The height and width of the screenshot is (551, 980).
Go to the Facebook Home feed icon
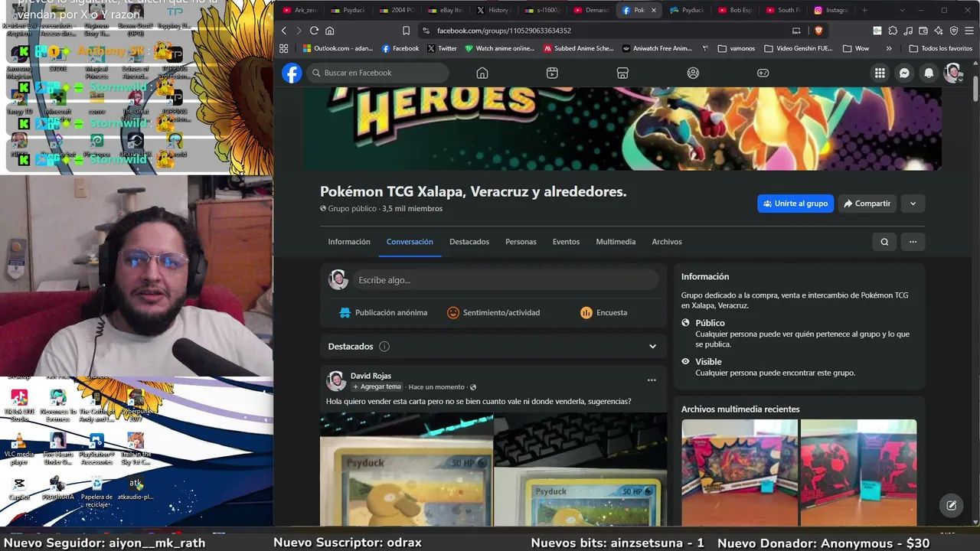[x=482, y=73]
